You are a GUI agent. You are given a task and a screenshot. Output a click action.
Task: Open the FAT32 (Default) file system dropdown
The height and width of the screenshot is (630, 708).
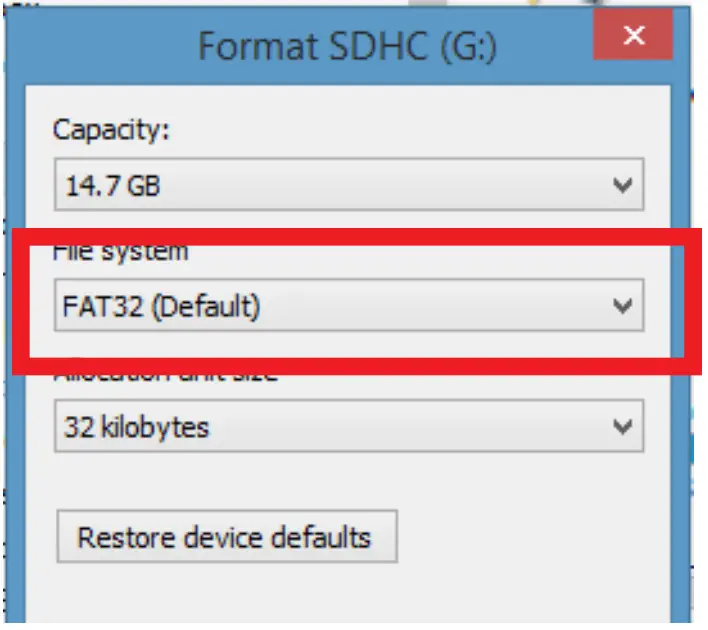coord(348,306)
